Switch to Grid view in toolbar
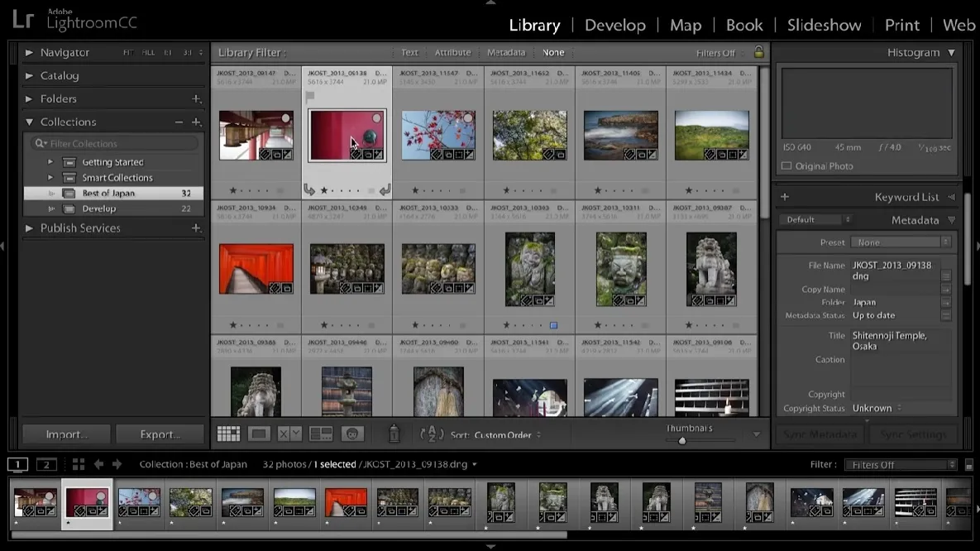The height and width of the screenshot is (551, 980). (228, 434)
